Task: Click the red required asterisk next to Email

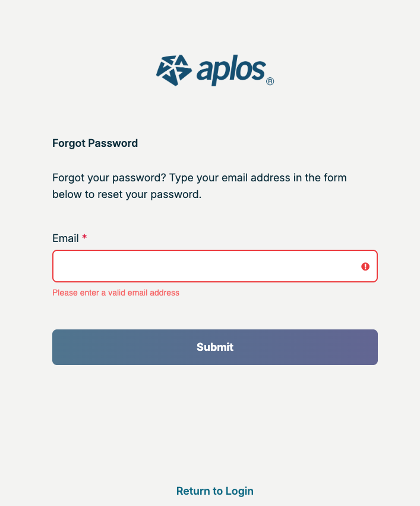Action: [x=84, y=238]
